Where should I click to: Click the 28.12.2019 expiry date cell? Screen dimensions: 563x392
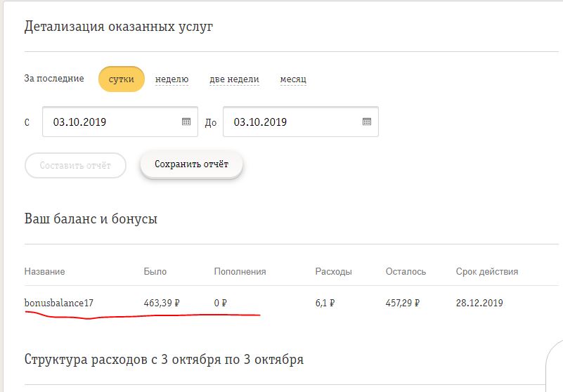click(x=479, y=303)
